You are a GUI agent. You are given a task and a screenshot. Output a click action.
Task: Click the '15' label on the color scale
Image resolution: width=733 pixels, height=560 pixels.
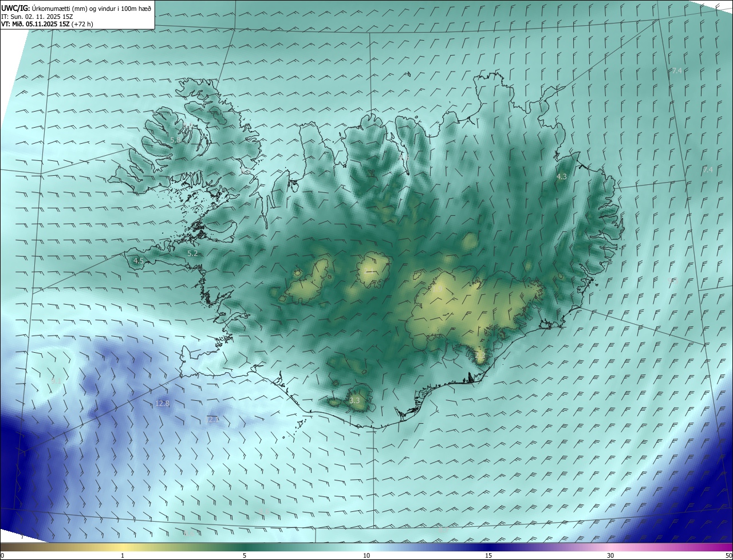click(x=488, y=556)
